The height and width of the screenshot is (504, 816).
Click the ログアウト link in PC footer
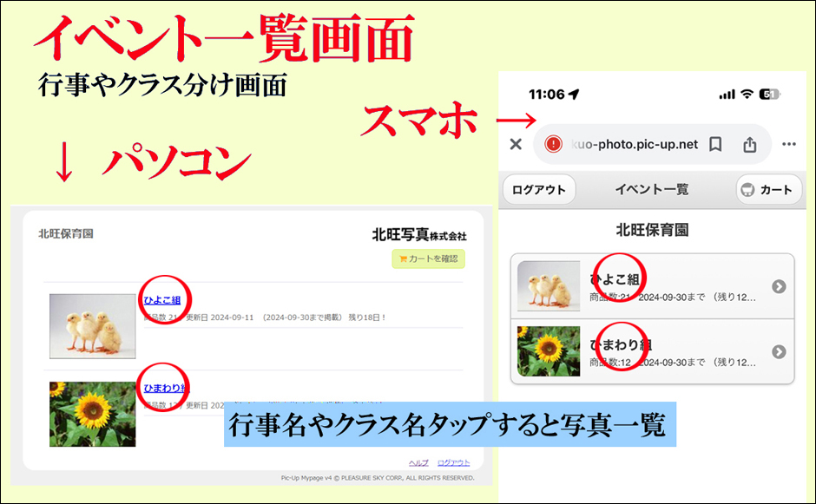pos(453,463)
